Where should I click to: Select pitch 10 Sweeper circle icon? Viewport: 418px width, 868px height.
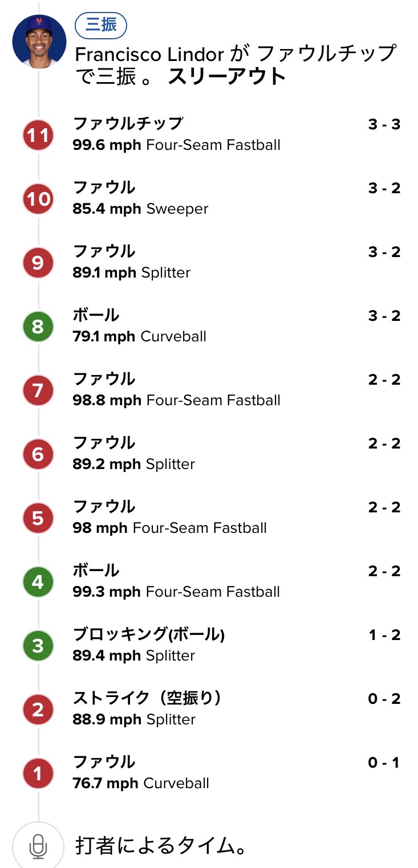point(38,199)
